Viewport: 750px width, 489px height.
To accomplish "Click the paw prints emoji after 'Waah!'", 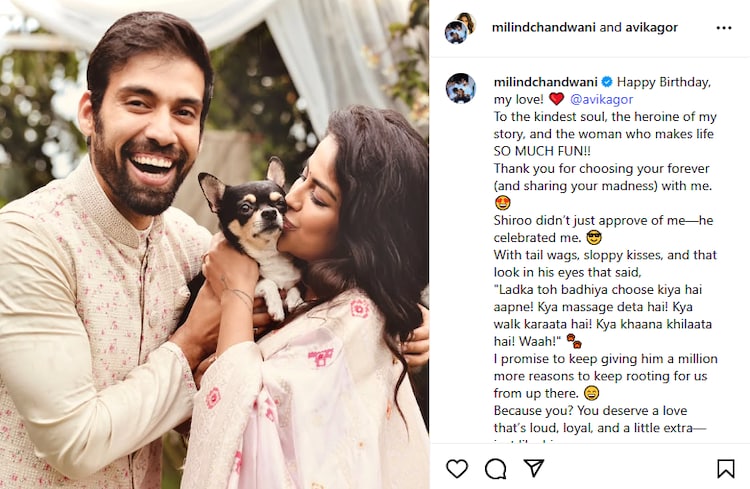I will [x=574, y=341].
